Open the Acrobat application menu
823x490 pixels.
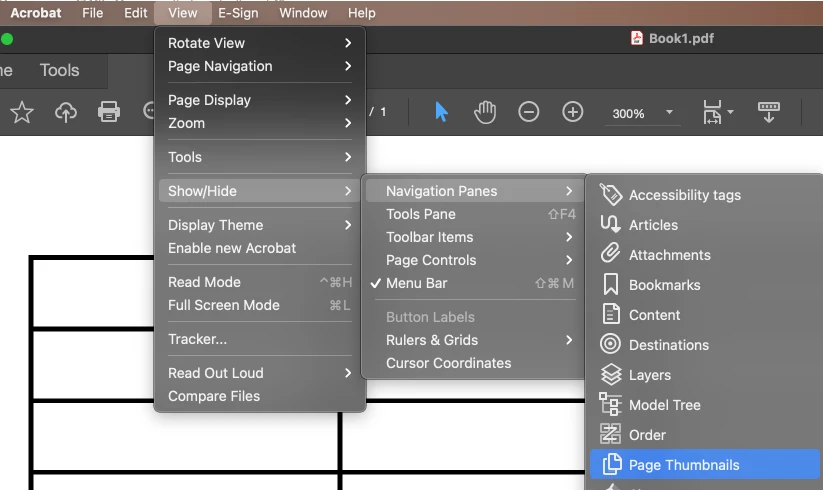click(36, 13)
